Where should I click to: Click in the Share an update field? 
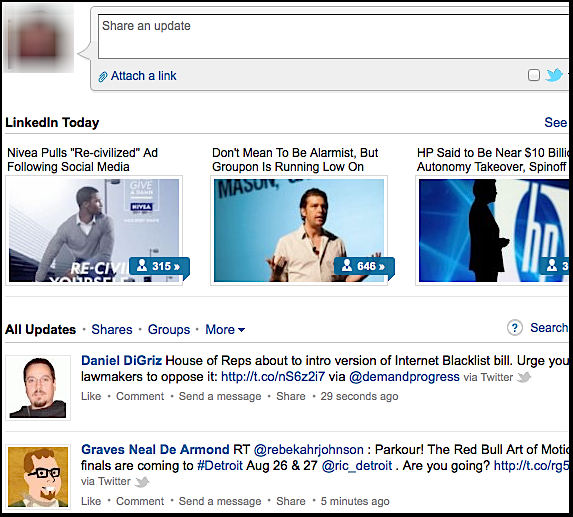[333, 37]
